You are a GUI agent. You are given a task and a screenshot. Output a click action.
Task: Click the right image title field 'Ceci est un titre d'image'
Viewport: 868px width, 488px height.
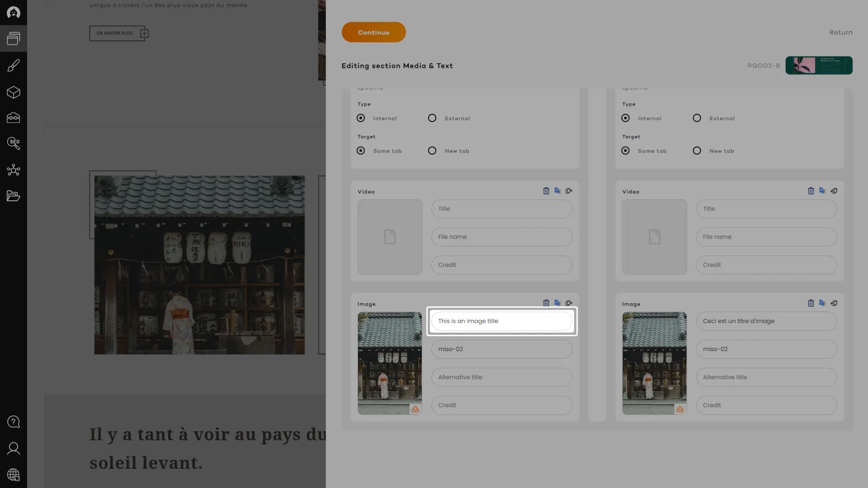[x=766, y=321]
